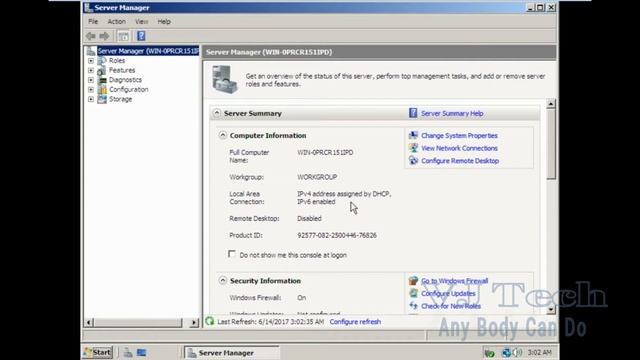Click the Windows Firewall icon
This screenshot has height=360, width=640.
coord(413,281)
